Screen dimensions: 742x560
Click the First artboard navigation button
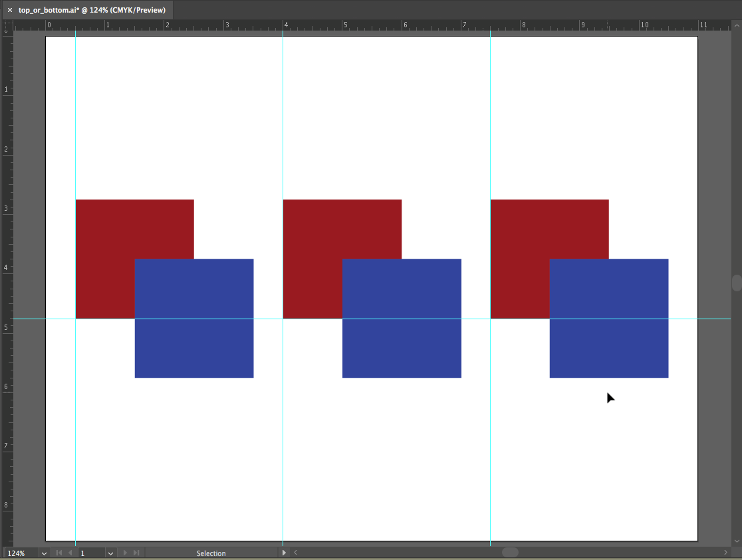tap(59, 553)
